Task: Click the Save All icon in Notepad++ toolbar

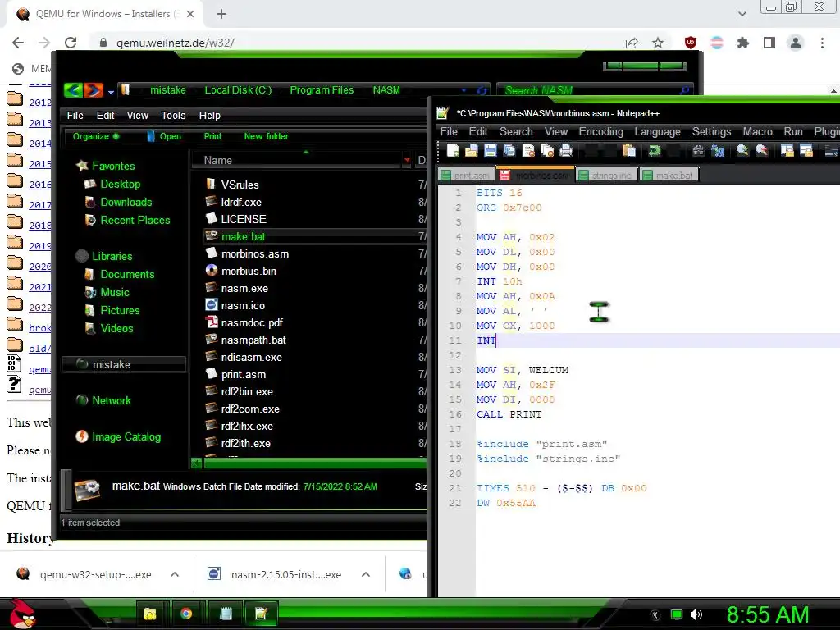Action: click(509, 151)
